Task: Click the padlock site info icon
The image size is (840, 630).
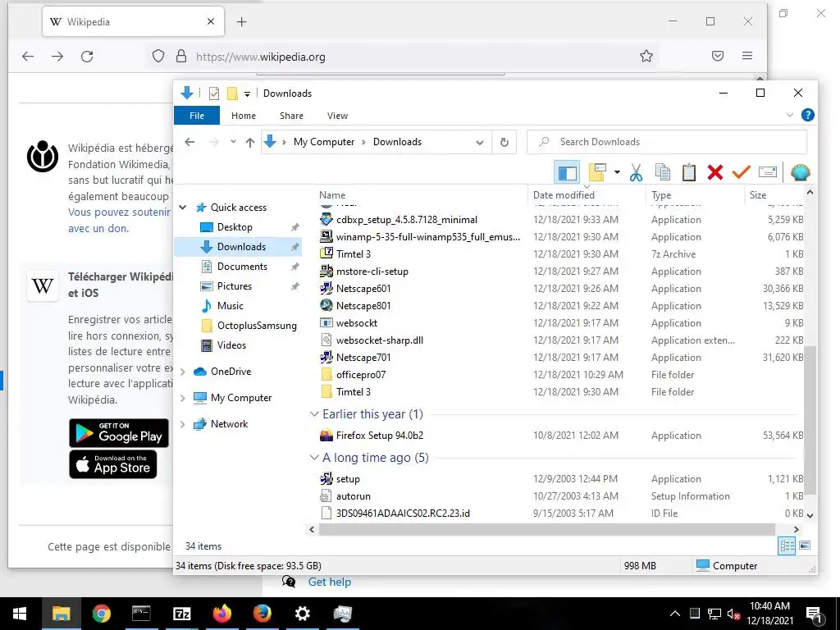Action: click(181, 57)
